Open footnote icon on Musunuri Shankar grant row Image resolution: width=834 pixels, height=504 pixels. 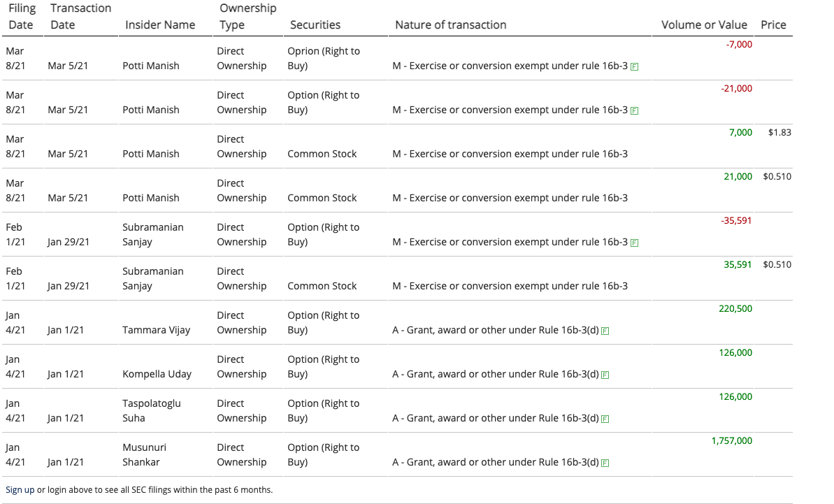coord(605,463)
